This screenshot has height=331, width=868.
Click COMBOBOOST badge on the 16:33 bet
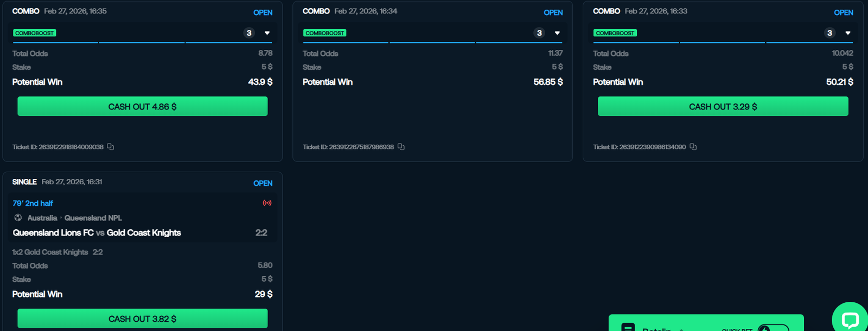[615, 33]
